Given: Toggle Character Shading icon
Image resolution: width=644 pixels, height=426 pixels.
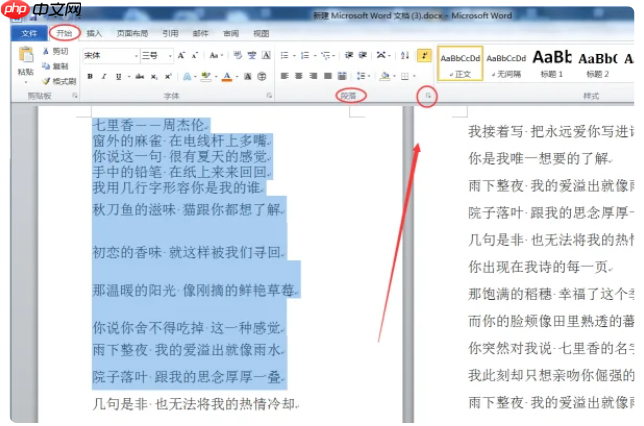Looking at the screenshot, I should click(x=248, y=76).
